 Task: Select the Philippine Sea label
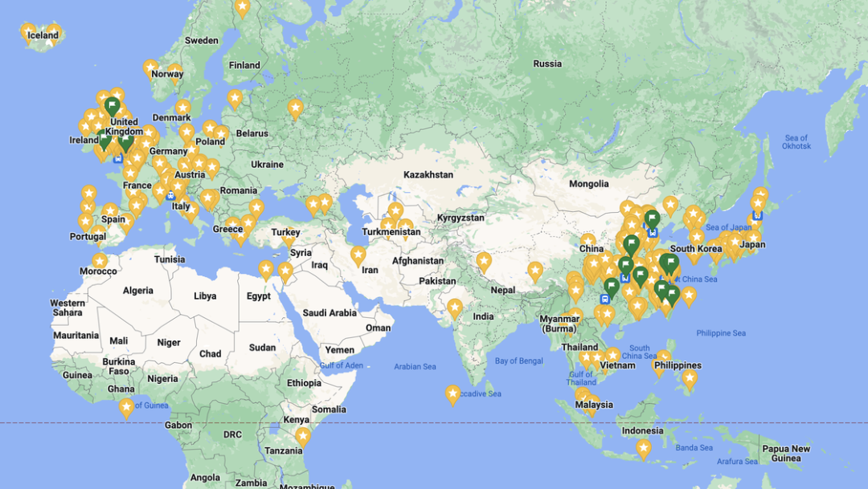click(x=721, y=333)
